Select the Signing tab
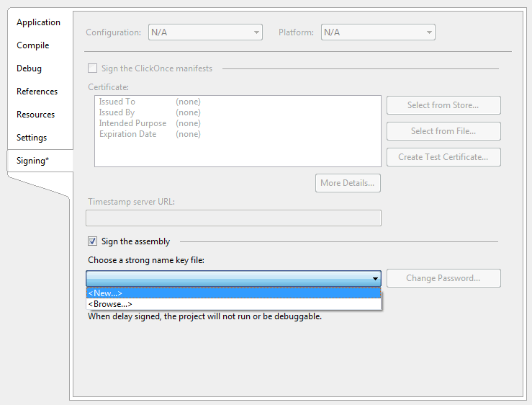The image size is (532, 405). pos(33,161)
